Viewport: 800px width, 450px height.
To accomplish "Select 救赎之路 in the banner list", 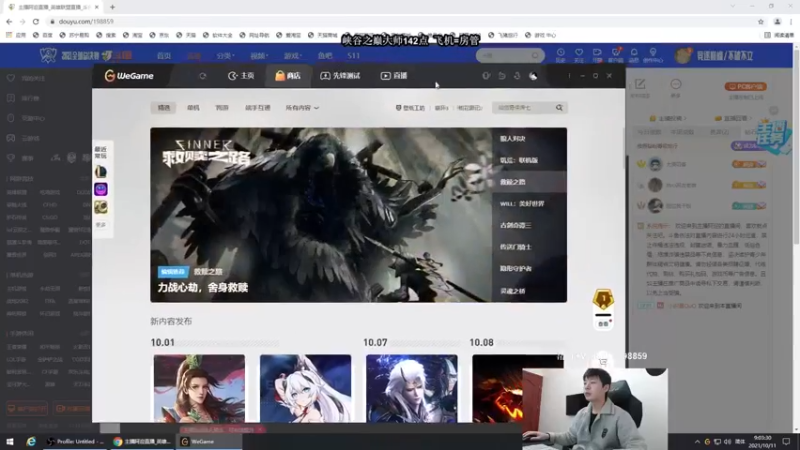I will click(x=530, y=182).
